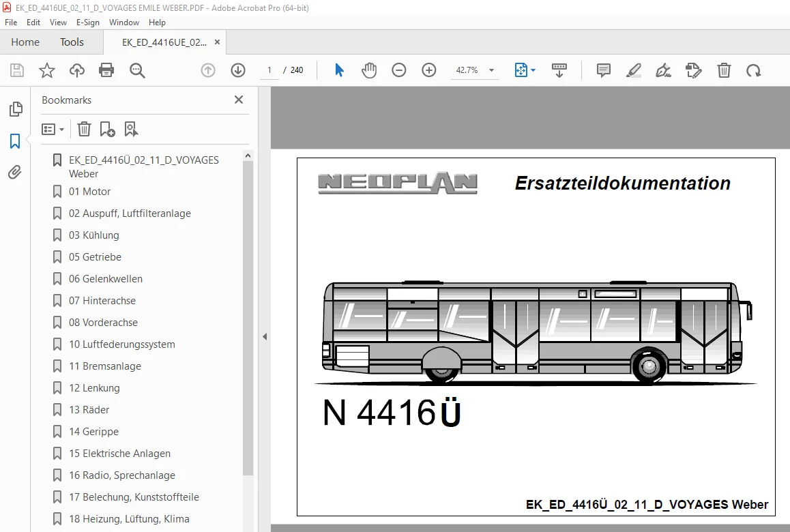Screen dimensions: 790x532
Task: Switch to the Tools tab
Action: point(72,42)
